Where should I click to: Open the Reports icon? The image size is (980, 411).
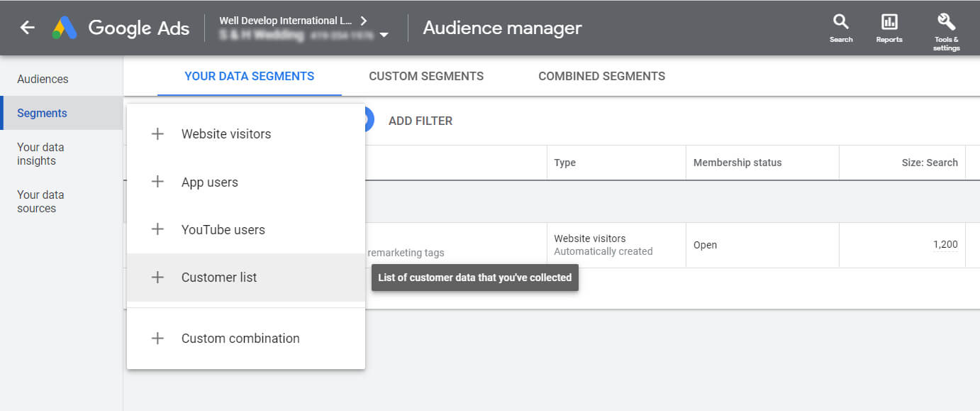889,28
